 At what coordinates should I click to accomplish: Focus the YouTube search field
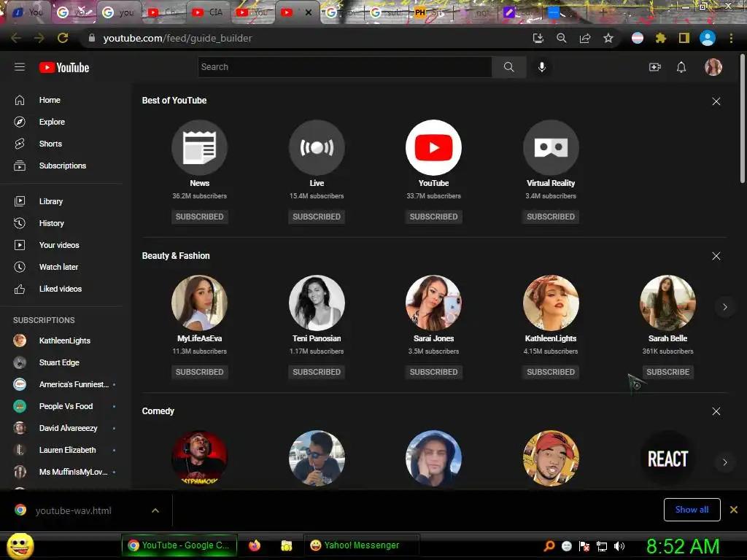(345, 67)
